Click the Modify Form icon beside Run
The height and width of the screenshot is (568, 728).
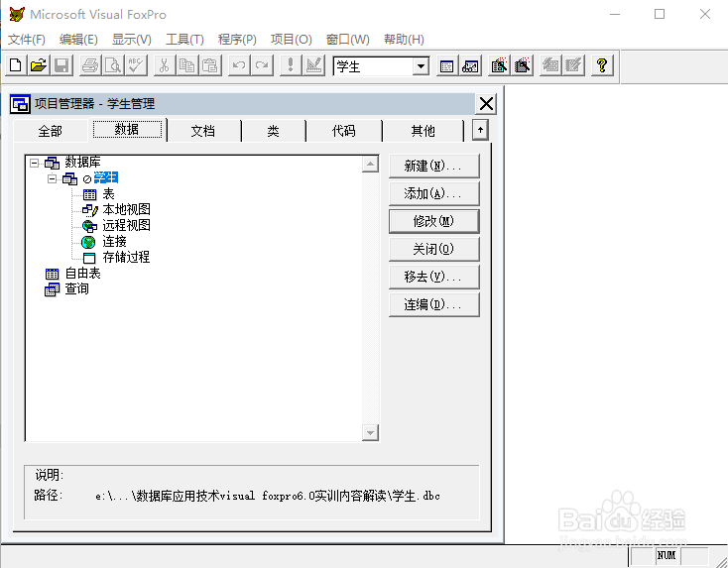tap(313, 65)
